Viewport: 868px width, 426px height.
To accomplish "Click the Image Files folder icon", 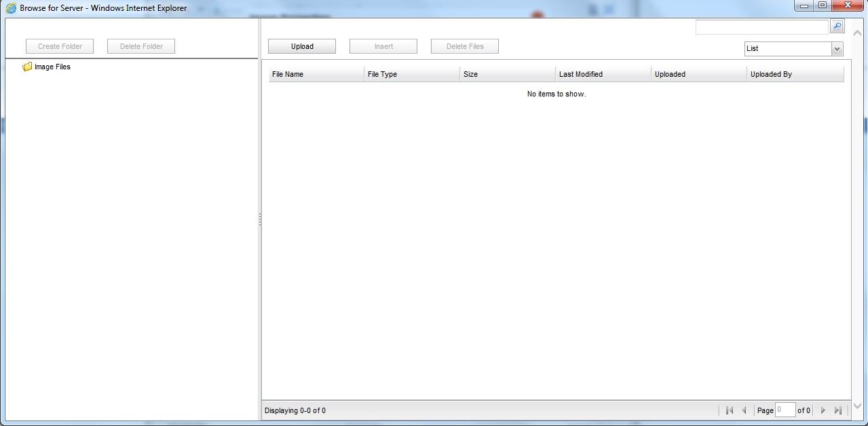I will [x=27, y=67].
